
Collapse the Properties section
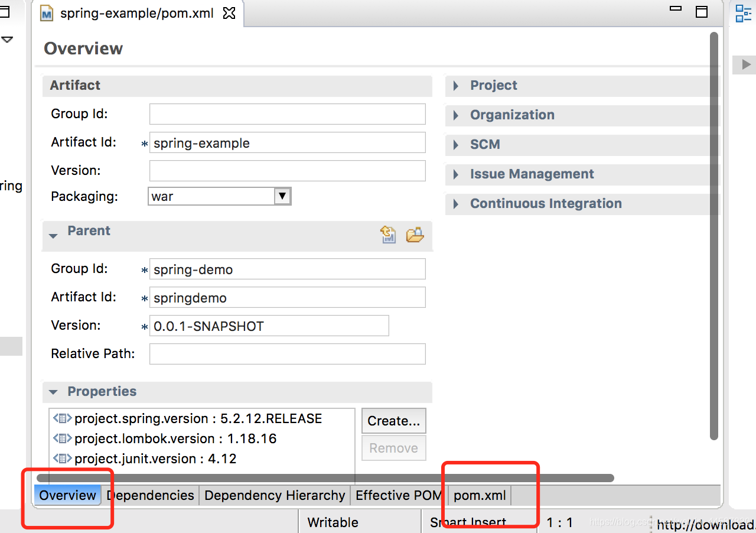tap(53, 392)
